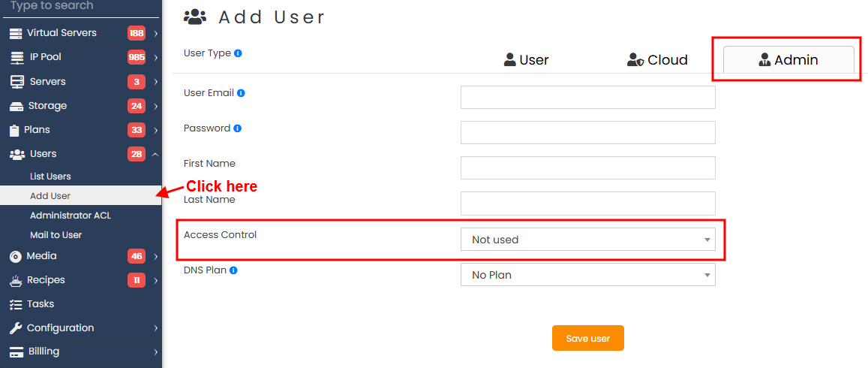Open the DNS Plan dropdown
Viewport: 868px width, 368px height.
587,275
